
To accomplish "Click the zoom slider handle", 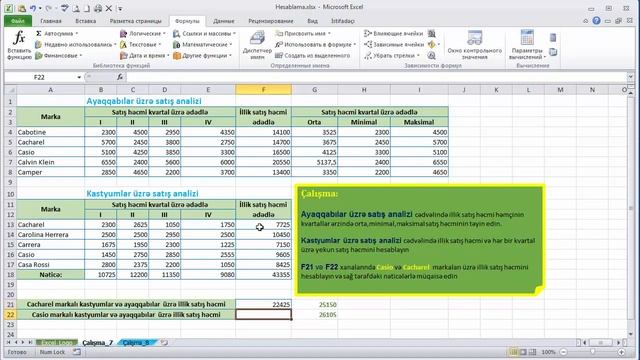I will tap(593, 352).
